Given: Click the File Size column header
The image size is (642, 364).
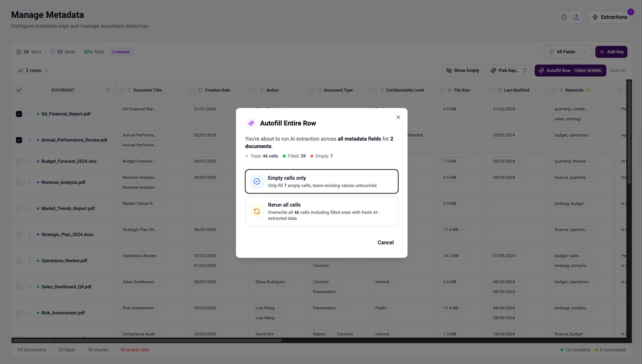Looking at the screenshot, I should click(x=462, y=90).
